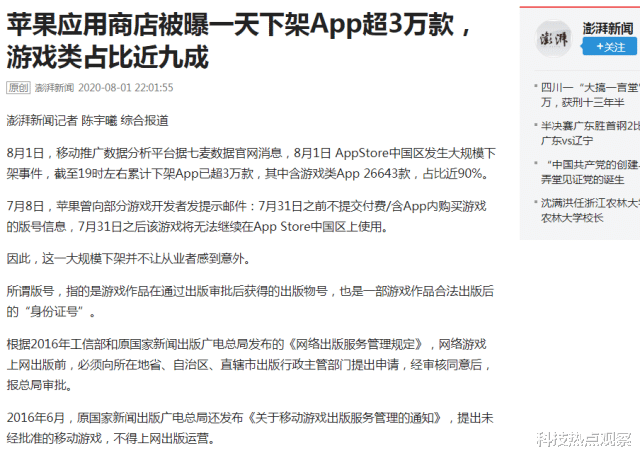This screenshot has width=640, height=458.
Task: Click paragraph starting 7月8日，苹果曾向部分游戏开发者
Action: [x=247, y=216]
